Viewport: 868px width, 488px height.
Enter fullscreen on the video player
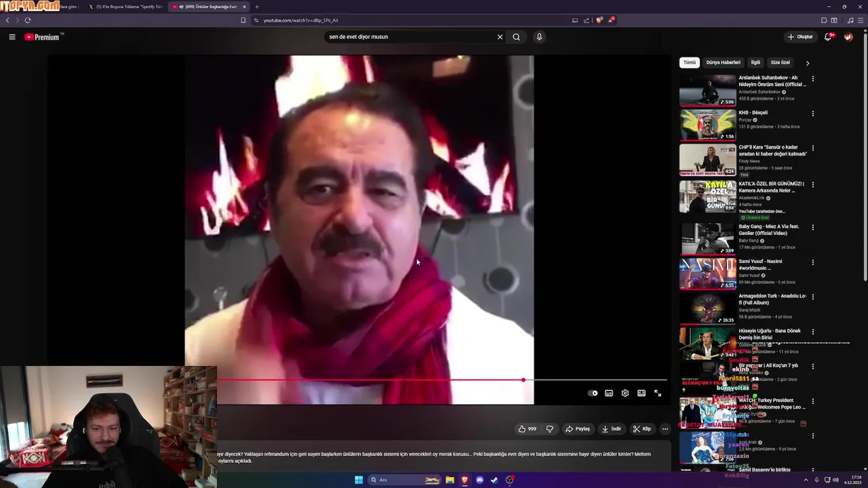click(x=658, y=393)
